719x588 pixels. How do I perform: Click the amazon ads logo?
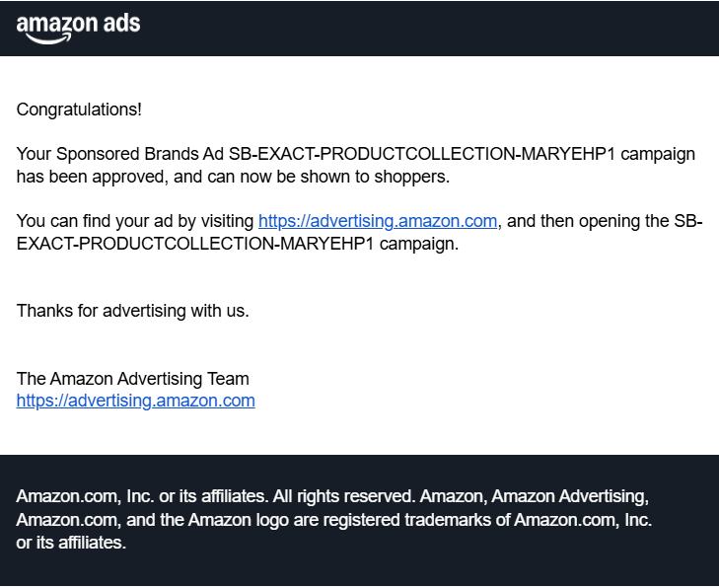tap(78, 27)
